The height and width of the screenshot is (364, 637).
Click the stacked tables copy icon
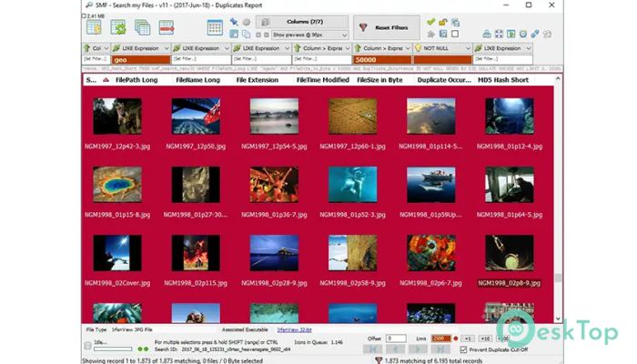point(142,27)
